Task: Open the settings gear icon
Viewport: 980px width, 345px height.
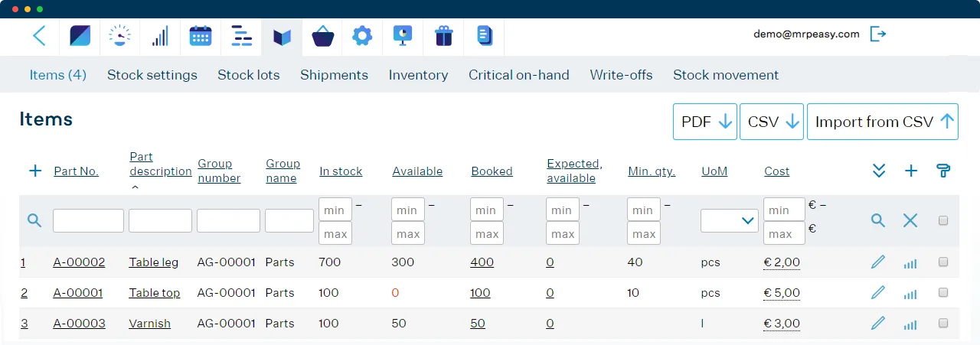Action: coord(362,36)
